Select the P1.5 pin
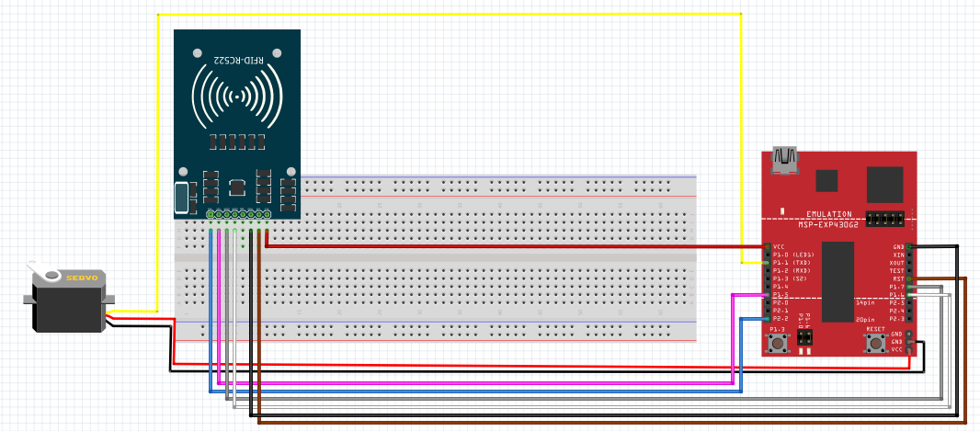 click(x=766, y=295)
